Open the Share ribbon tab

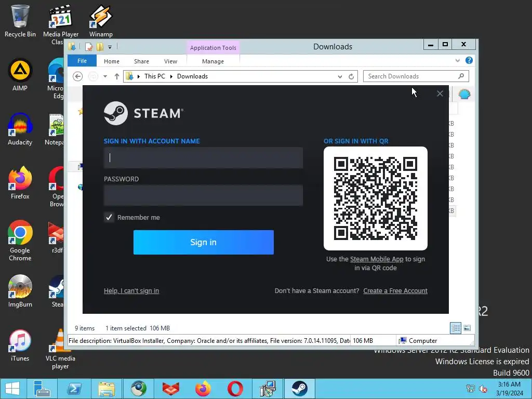(x=141, y=61)
